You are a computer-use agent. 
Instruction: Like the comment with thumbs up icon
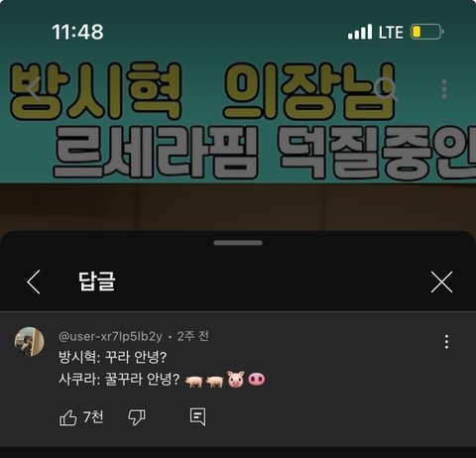coord(67,417)
